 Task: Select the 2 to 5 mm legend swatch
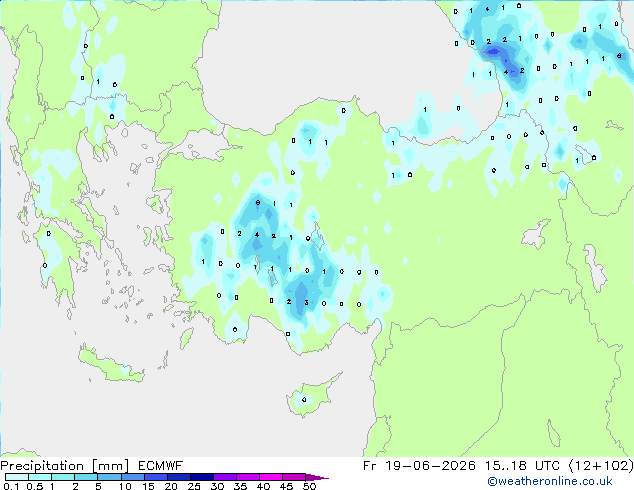point(86,477)
